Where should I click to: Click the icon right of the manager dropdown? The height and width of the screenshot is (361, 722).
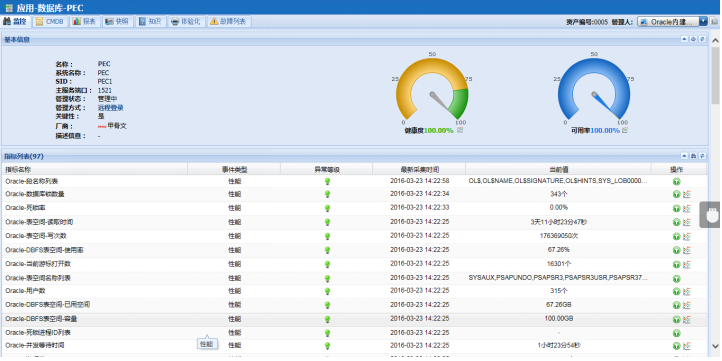pos(714,22)
